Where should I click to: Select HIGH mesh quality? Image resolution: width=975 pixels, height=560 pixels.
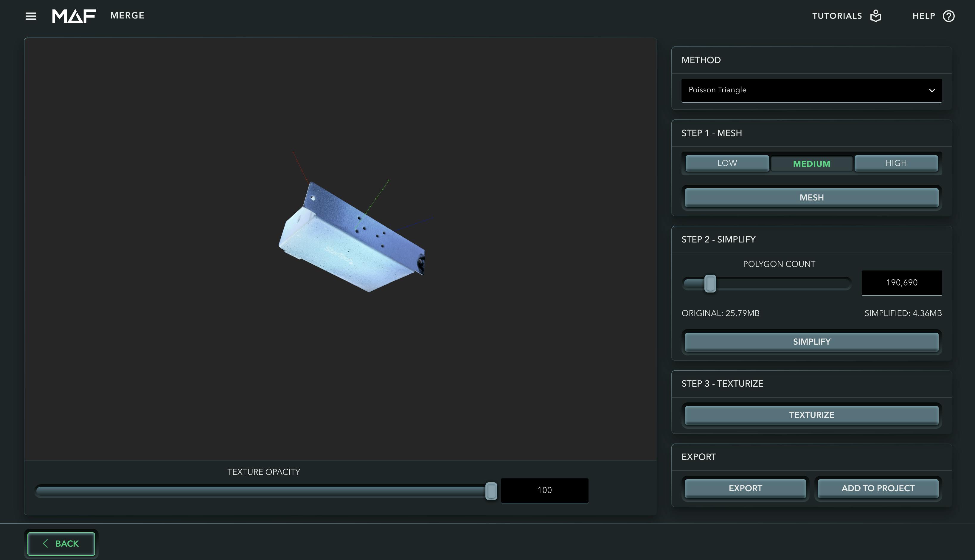click(896, 163)
